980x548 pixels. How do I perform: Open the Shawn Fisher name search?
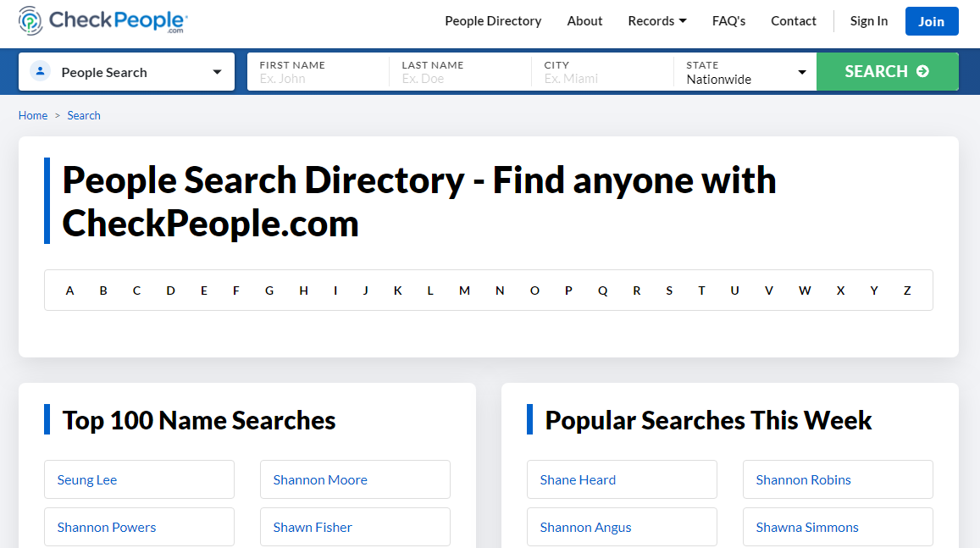coord(355,528)
